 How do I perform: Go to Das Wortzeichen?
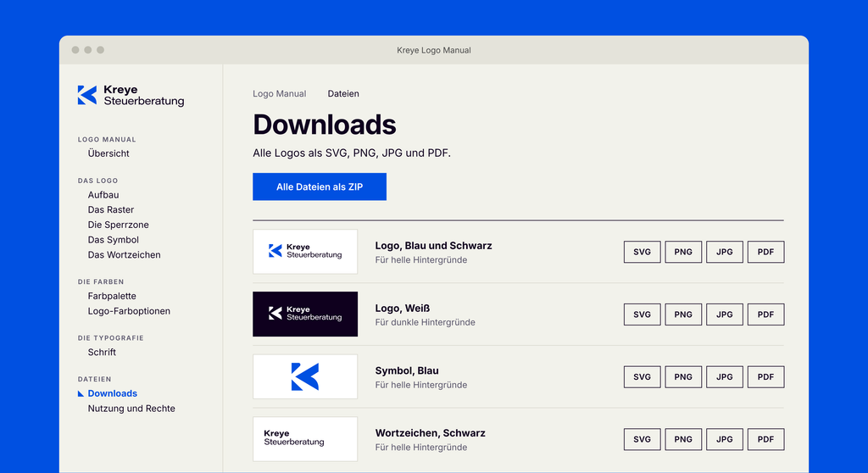124,255
